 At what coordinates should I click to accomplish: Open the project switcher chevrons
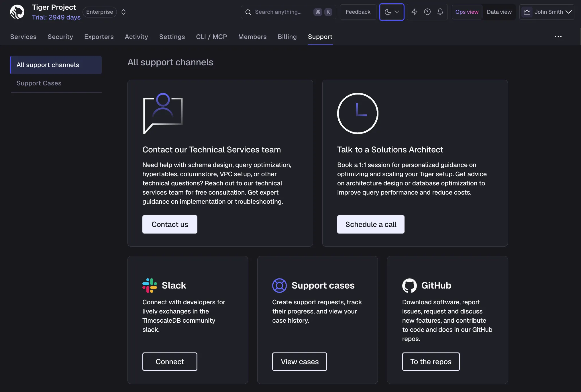(123, 12)
